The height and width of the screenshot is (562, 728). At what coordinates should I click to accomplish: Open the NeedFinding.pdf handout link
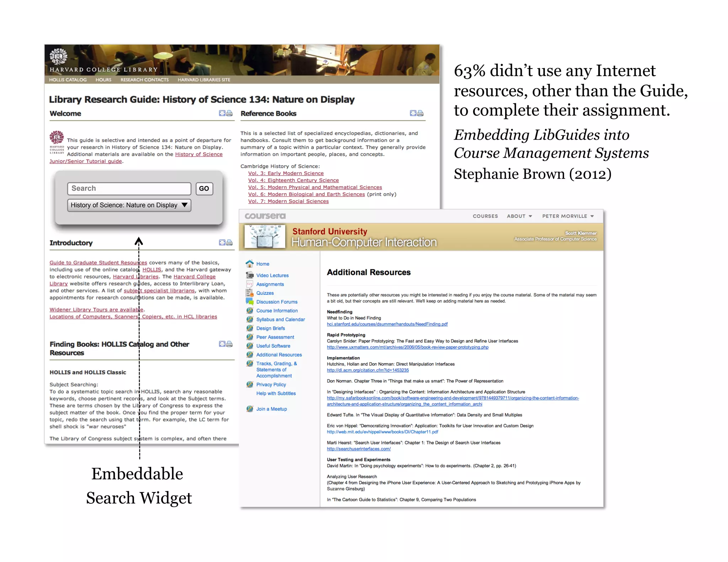tap(387, 324)
